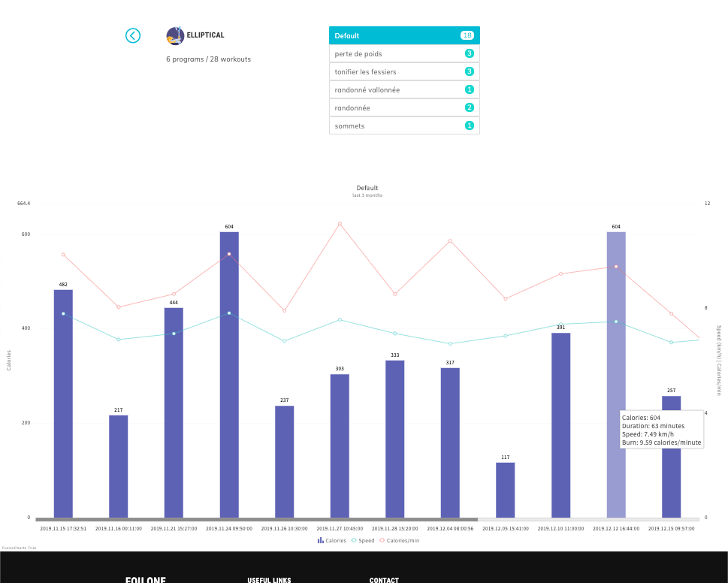Click the 391 calorie bar for 2019.12.10

(561, 425)
